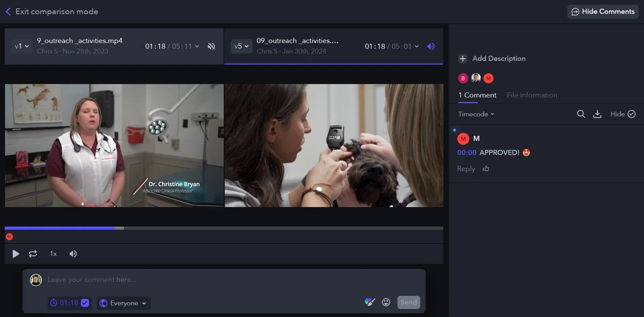Click M's avatar in the comment
The height and width of the screenshot is (317, 644).
coord(463,138)
